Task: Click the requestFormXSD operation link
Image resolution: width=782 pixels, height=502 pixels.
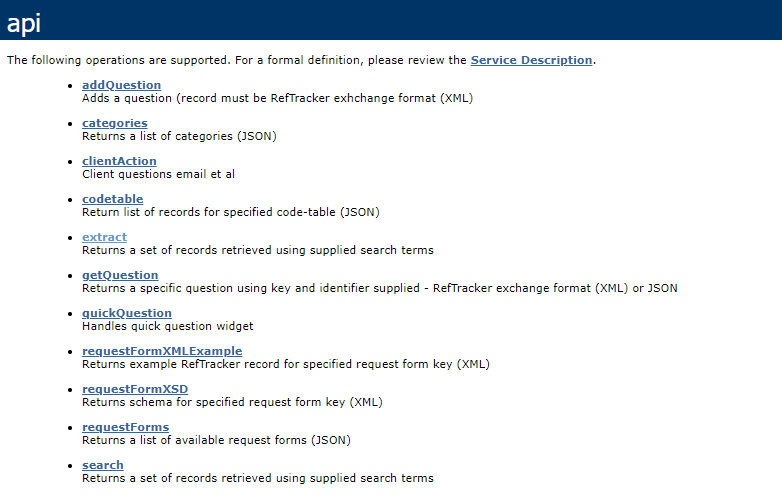Action: [135, 389]
